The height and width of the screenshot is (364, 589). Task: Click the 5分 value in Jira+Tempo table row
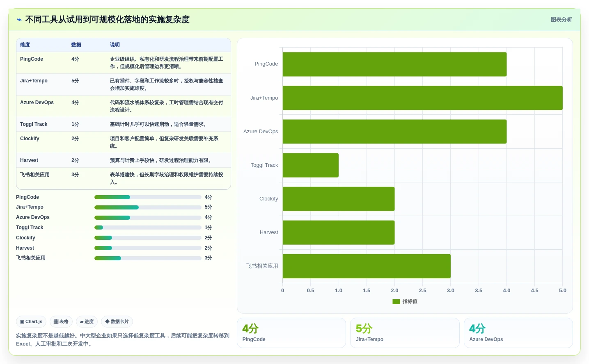[75, 81]
